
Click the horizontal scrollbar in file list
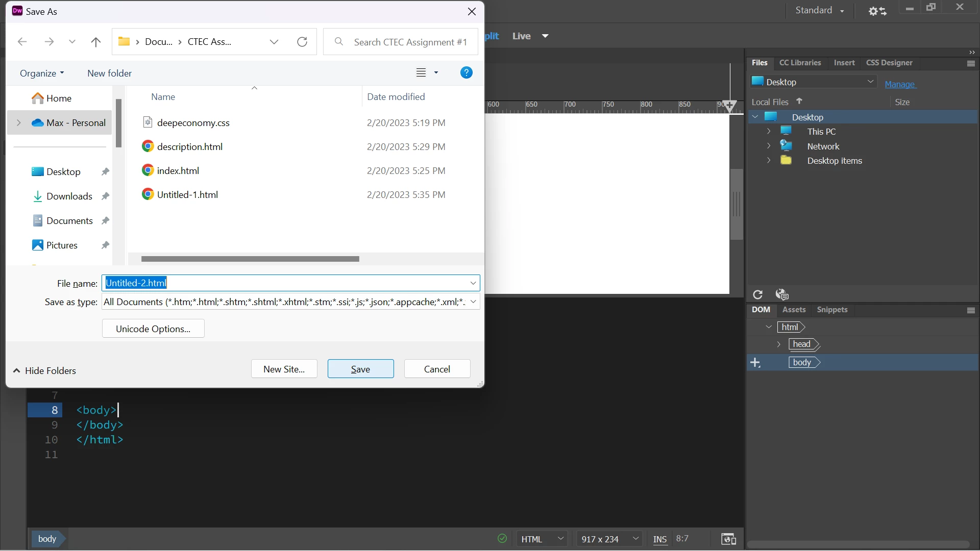tap(250, 259)
